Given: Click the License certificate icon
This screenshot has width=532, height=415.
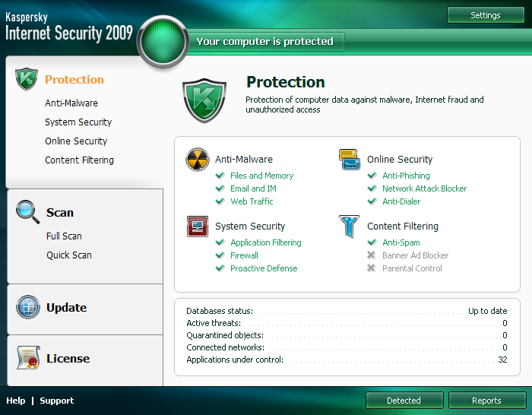Looking at the screenshot, I should 28,358.
